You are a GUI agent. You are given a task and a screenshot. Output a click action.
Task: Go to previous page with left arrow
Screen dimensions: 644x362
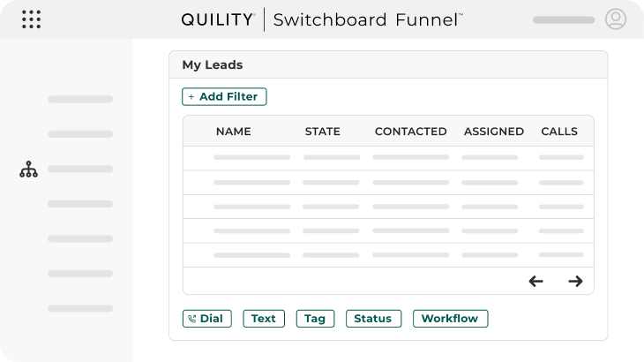click(x=535, y=282)
